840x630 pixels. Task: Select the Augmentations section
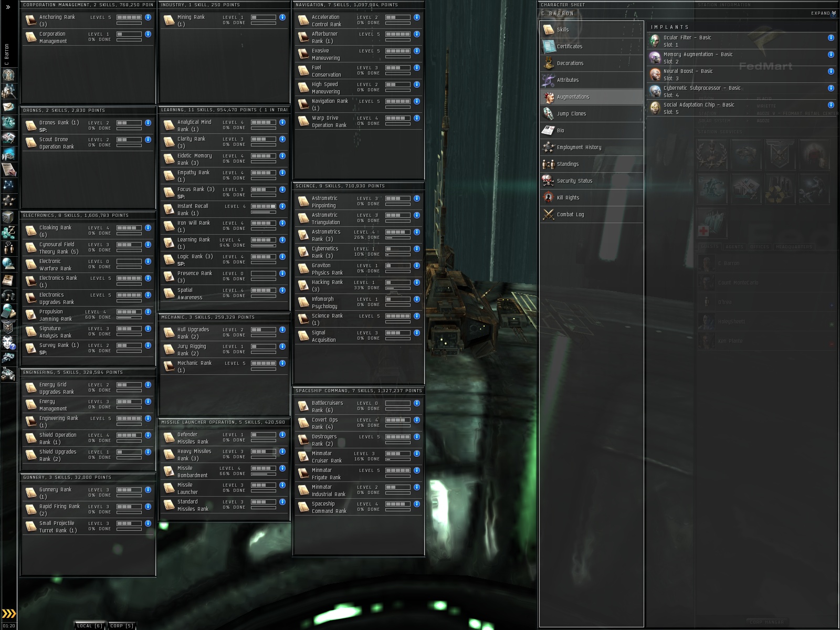click(592, 97)
